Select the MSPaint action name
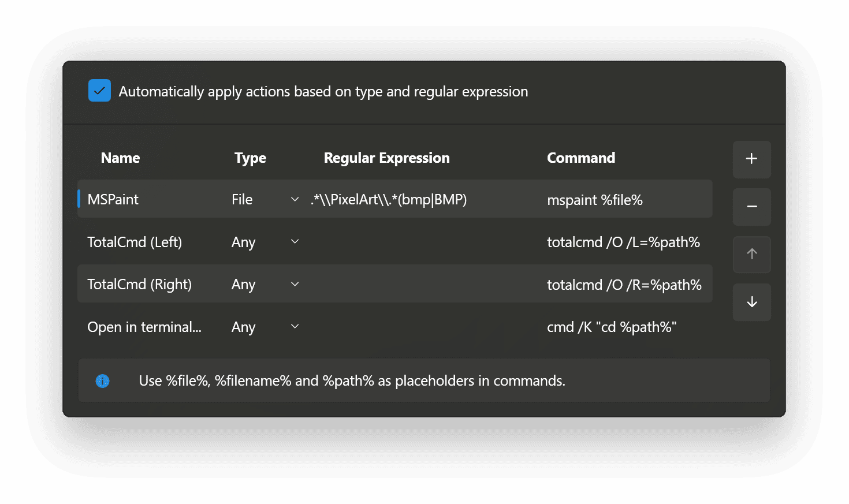 [113, 200]
